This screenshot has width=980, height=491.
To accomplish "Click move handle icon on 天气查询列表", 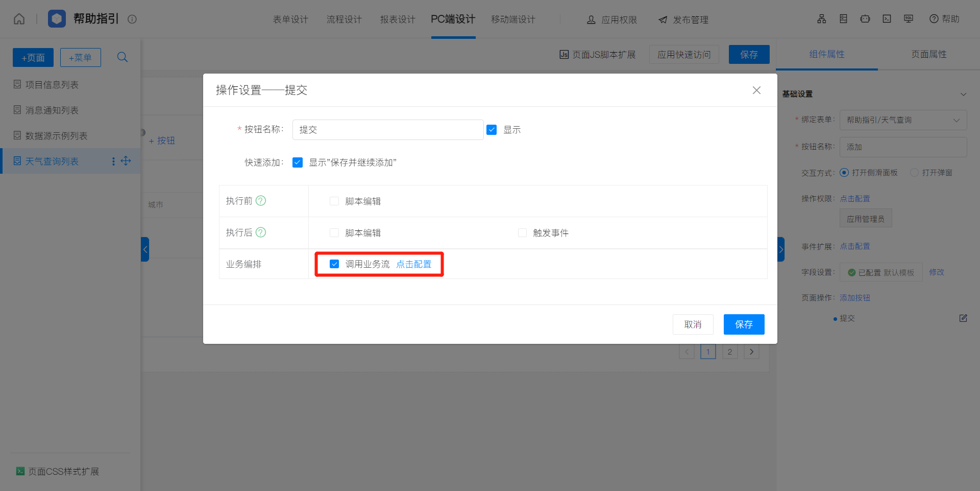I will tap(126, 161).
